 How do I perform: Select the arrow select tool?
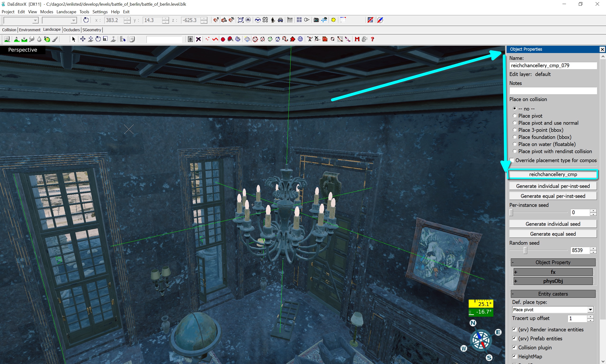point(73,39)
